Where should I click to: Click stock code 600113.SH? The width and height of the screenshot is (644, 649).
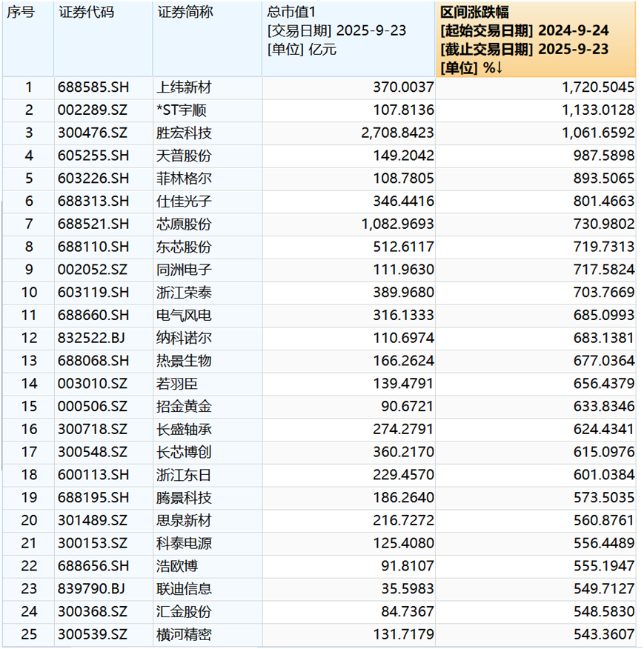click(93, 475)
